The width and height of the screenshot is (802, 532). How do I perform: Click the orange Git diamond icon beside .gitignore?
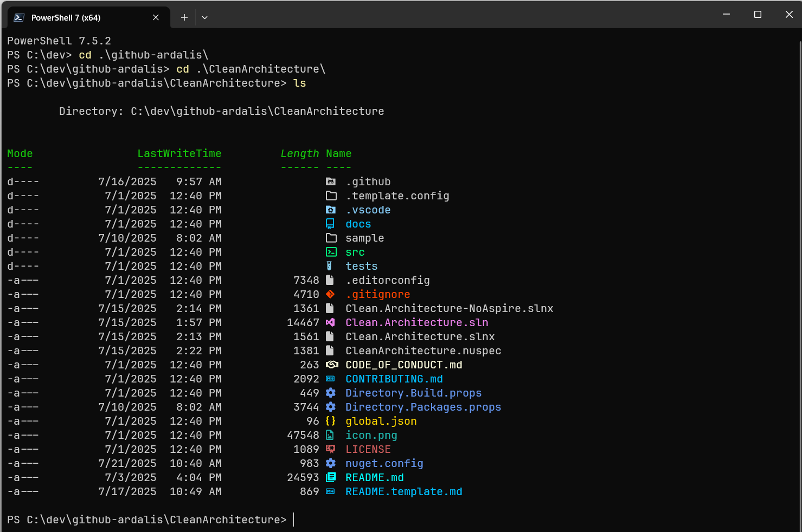coord(330,294)
